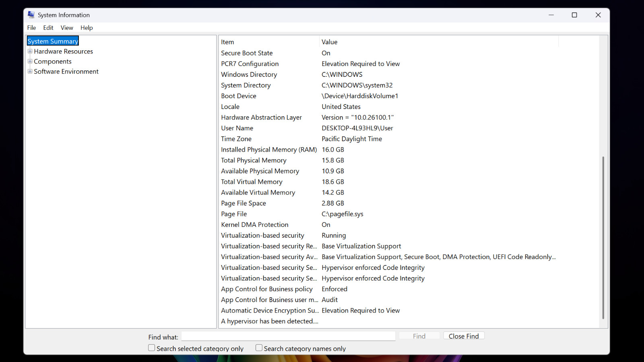
Task: Close the System Information window
Action: tap(598, 15)
